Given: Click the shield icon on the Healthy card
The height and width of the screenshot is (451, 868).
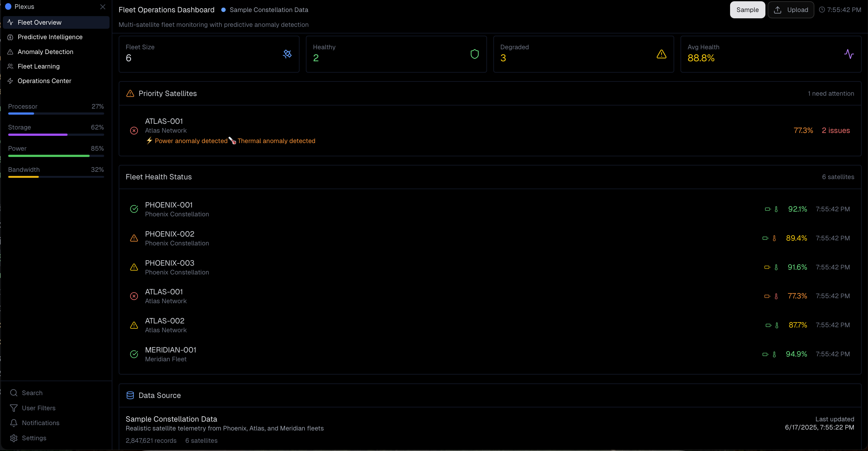Looking at the screenshot, I should [474, 54].
